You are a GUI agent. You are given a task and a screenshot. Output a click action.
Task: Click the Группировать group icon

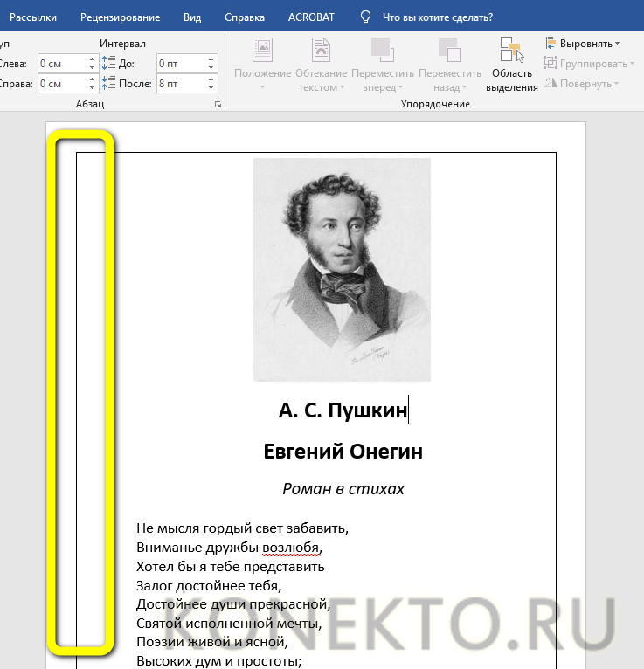(x=551, y=63)
